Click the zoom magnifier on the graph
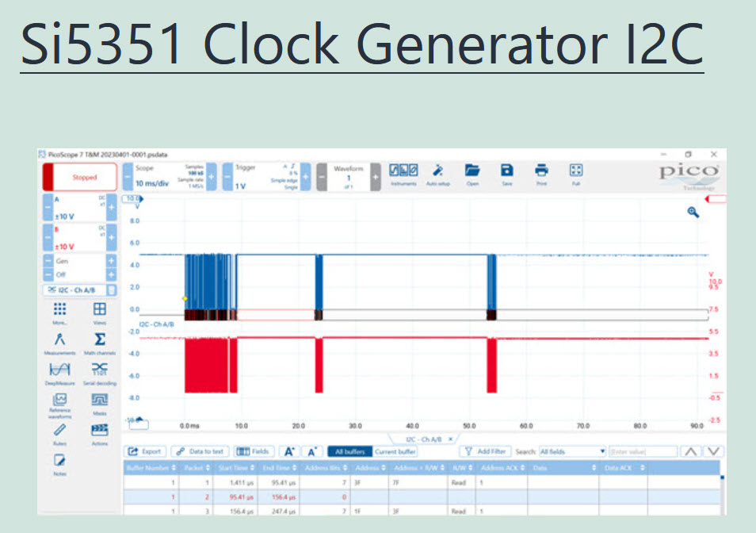 point(693,213)
